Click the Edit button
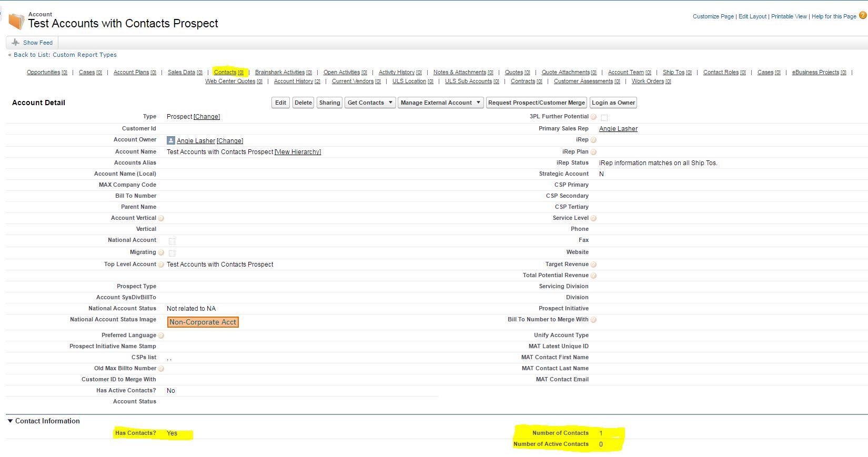The width and height of the screenshot is (868, 457). (281, 103)
